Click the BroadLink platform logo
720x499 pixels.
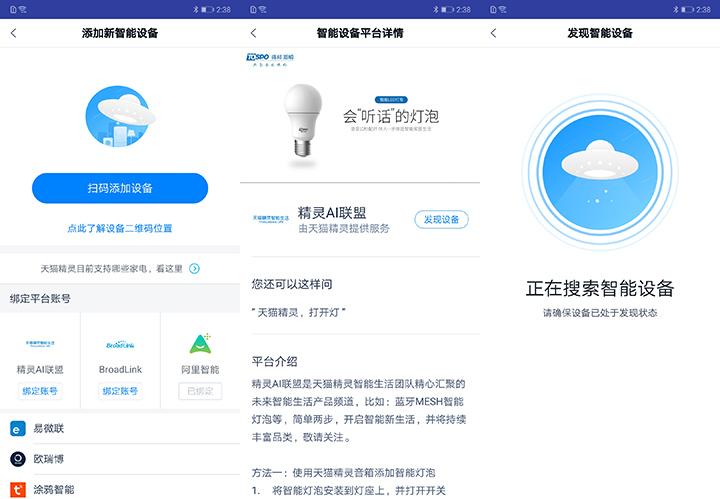(120, 345)
